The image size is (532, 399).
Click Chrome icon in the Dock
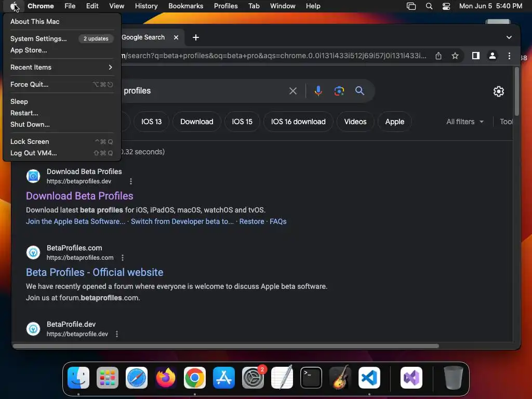[195, 378]
